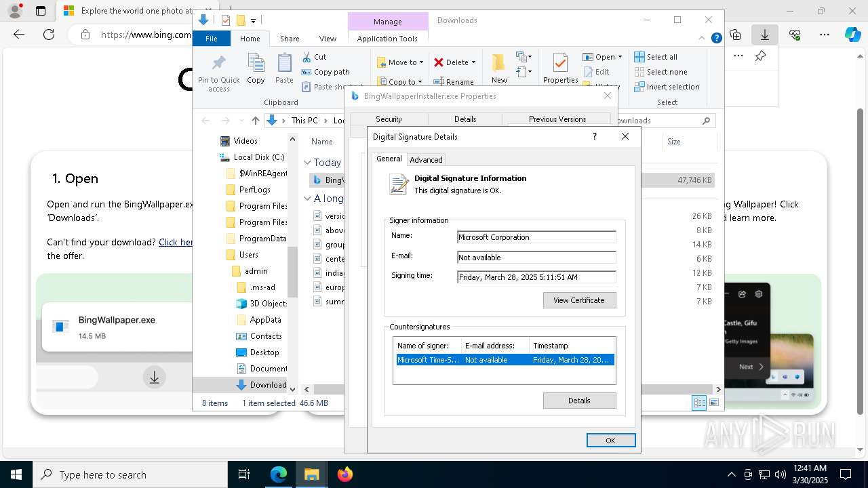The width and height of the screenshot is (868, 488).
Task: Open the Delete dropdown arrow
Action: pyautogui.click(x=473, y=62)
